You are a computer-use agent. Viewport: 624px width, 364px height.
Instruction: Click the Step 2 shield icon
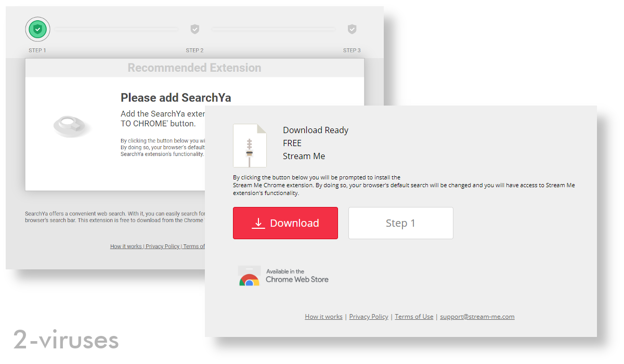pos(194,29)
